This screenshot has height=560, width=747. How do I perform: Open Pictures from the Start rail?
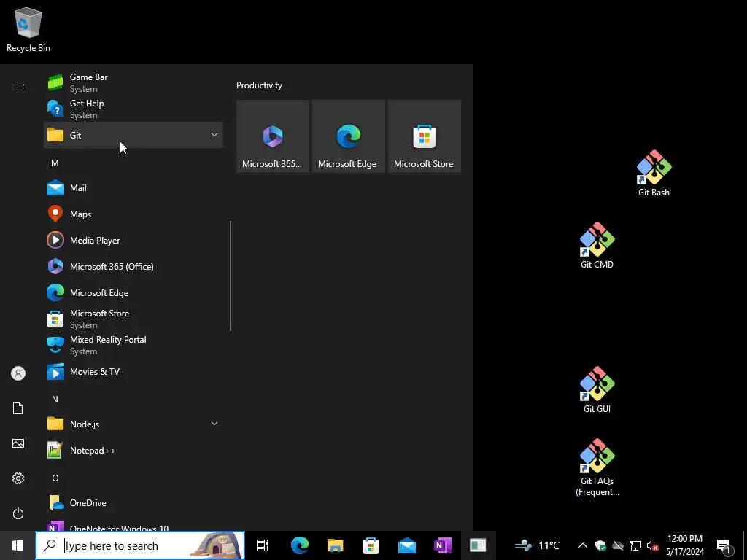(18, 444)
